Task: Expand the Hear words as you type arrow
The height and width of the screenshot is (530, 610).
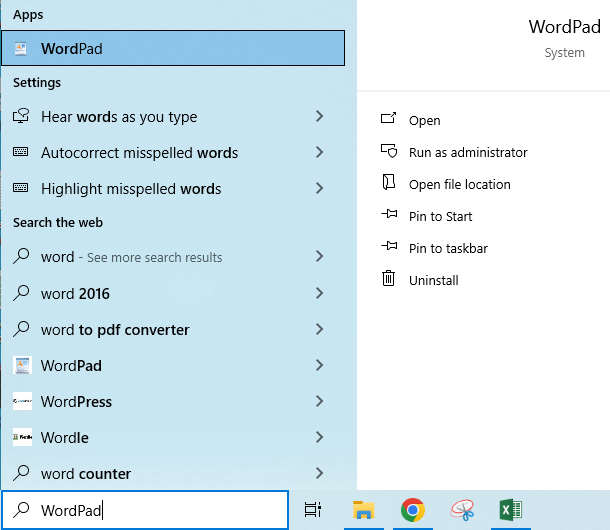Action: (x=319, y=116)
